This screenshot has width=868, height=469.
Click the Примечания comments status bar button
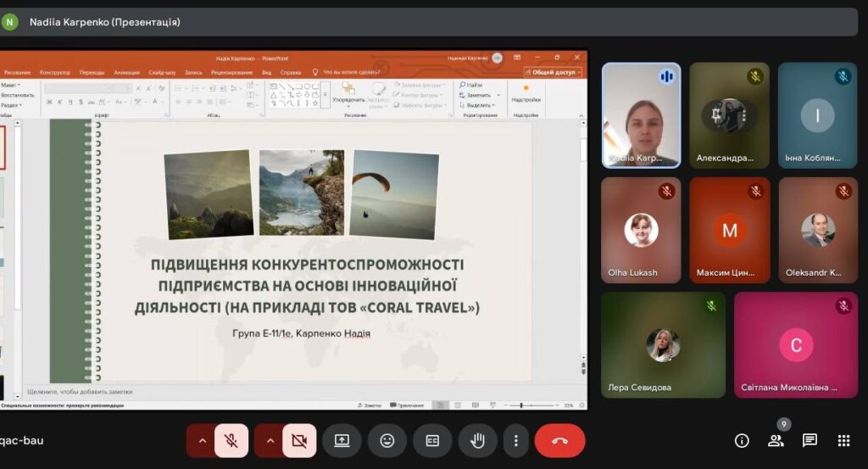coord(407,405)
